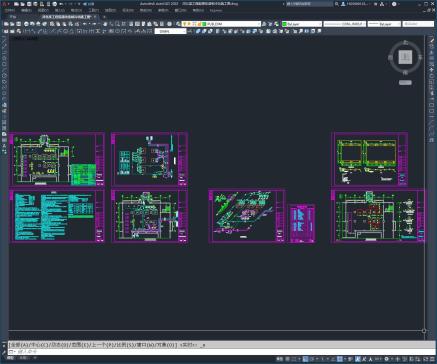The height and width of the screenshot is (364, 437).
Task: Open the linetype dropdown
Action: pyautogui.click(x=345, y=24)
